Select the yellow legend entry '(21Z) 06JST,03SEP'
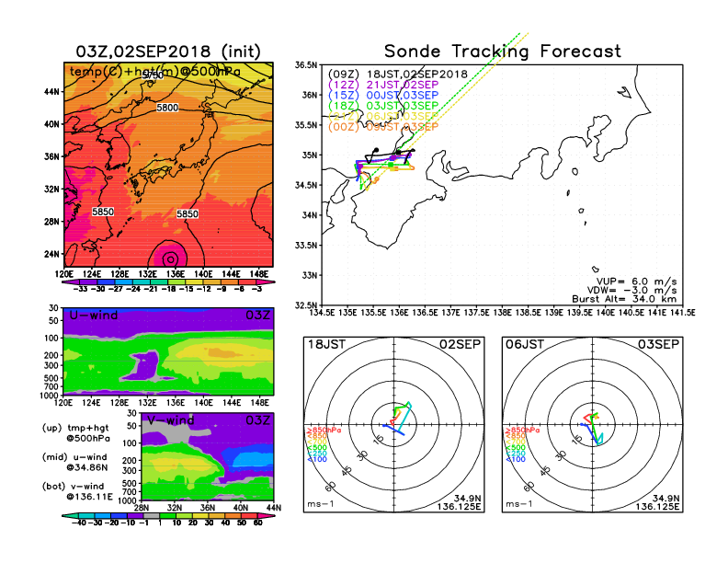Screen dimensions: 728x563 click(x=383, y=116)
